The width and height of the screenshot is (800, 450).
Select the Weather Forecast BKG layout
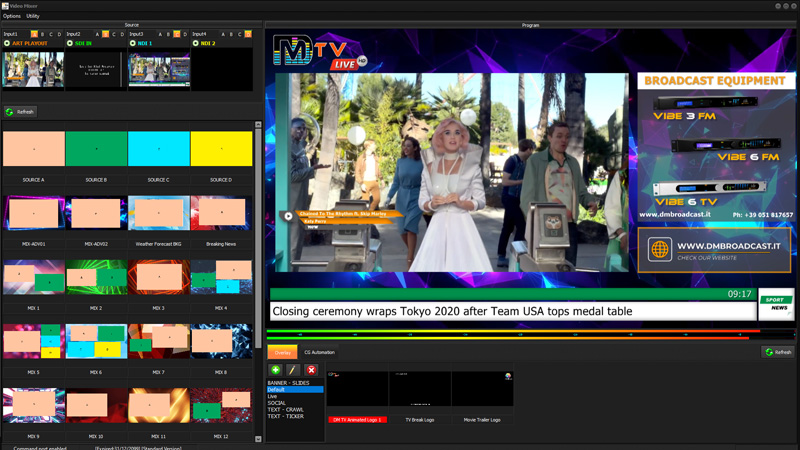[x=159, y=213]
